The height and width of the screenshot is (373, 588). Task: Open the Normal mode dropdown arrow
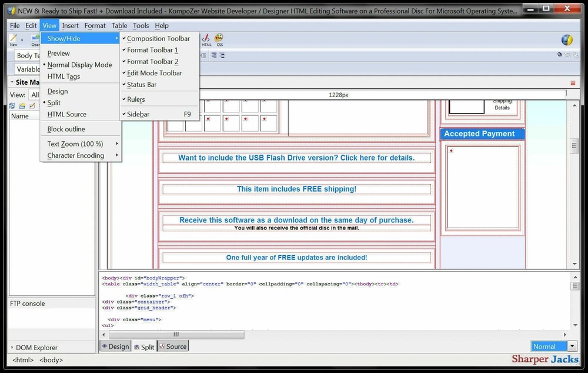click(572, 346)
